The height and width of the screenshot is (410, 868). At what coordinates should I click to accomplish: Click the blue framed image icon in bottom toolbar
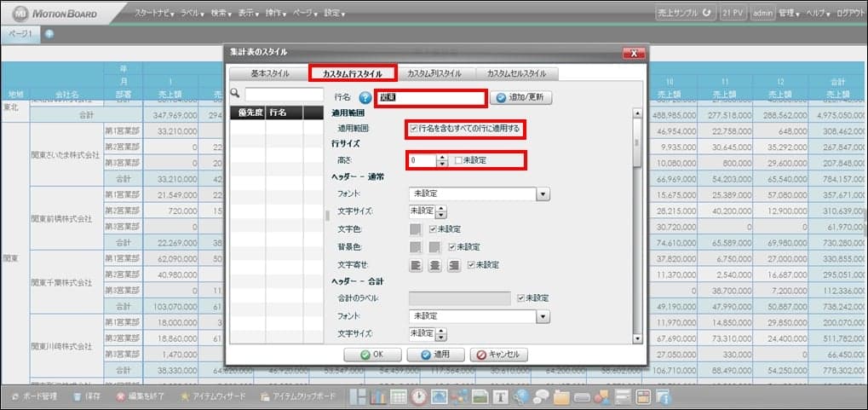[439, 396]
